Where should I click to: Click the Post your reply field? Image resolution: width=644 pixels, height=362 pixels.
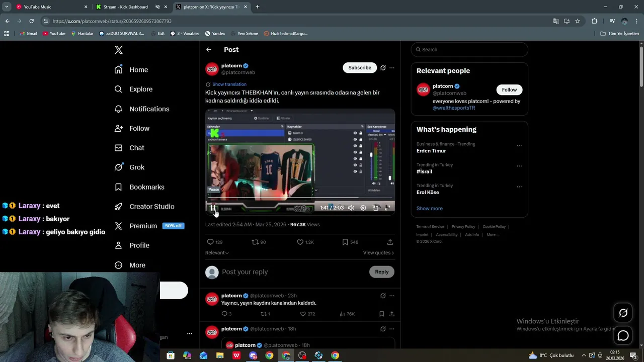[x=294, y=272]
